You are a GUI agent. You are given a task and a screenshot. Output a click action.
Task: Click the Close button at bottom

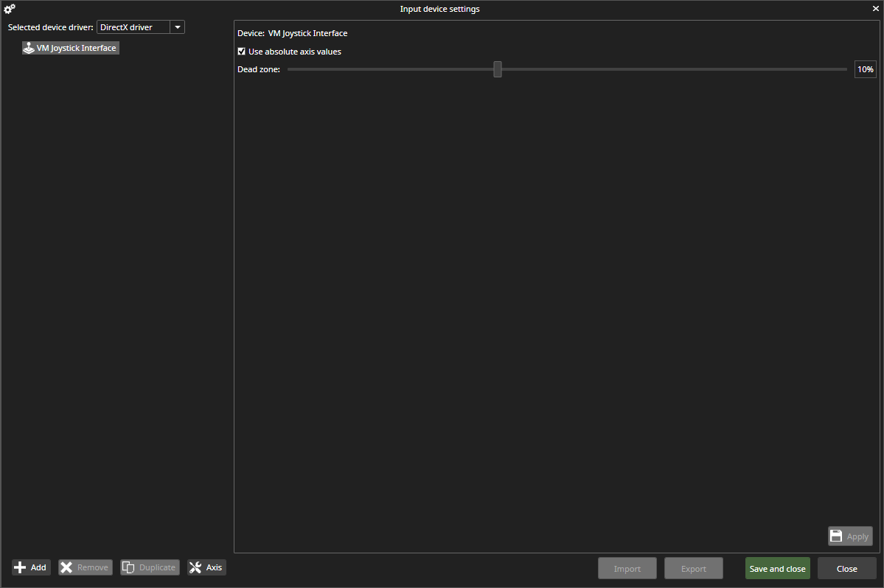(847, 568)
